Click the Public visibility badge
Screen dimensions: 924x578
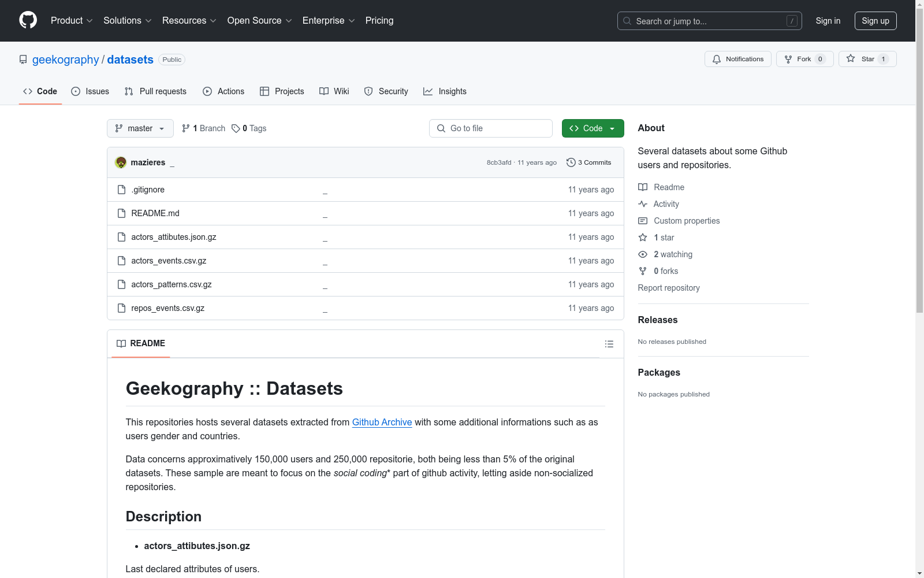172,60
